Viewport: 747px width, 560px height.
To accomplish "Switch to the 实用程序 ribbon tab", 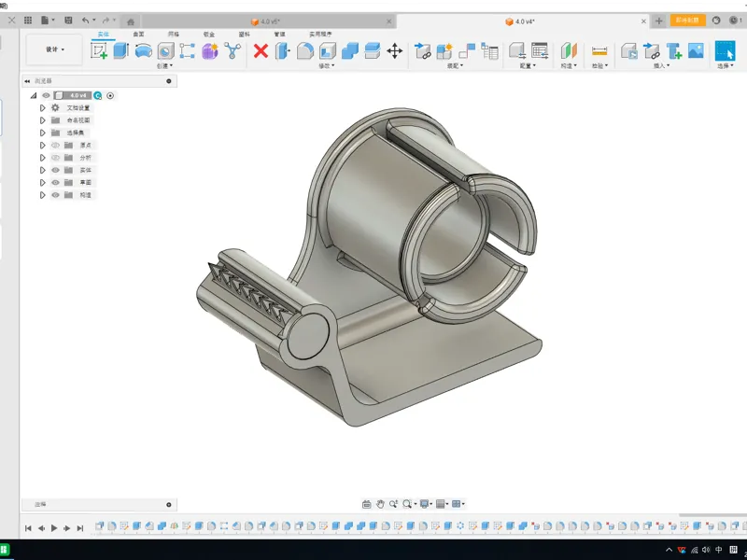I will tap(320, 35).
